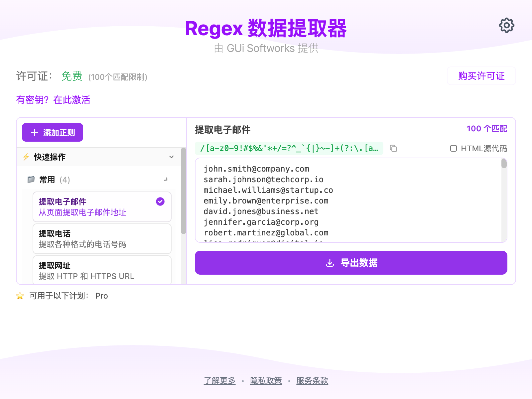Open the 服务条款 page

pos(312,381)
